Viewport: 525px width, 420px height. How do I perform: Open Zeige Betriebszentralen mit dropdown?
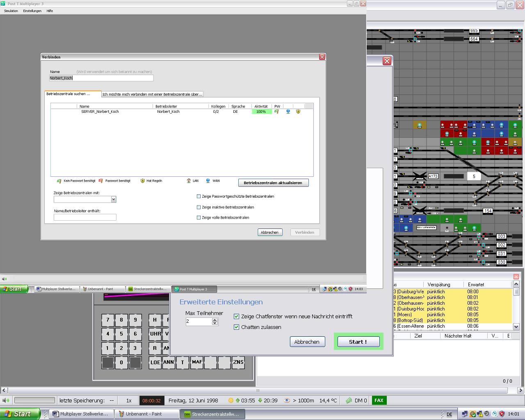114,199
